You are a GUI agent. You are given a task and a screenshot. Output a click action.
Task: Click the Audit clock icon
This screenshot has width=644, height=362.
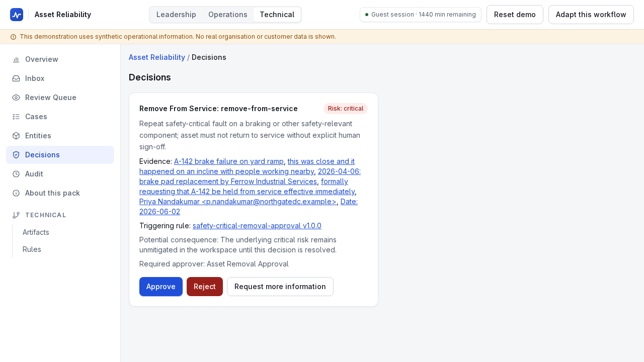click(x=16, y=174)
